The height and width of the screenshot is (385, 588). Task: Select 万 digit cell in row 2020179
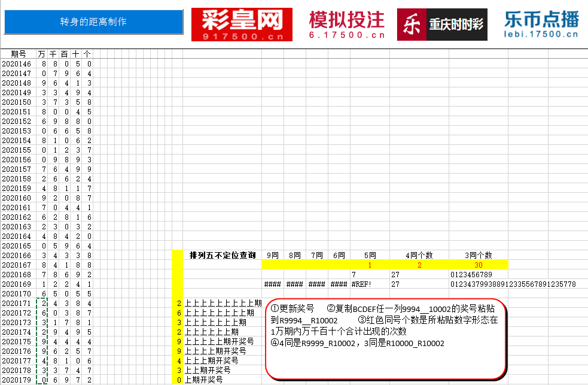pyautogui.click(x=42, y=380)
